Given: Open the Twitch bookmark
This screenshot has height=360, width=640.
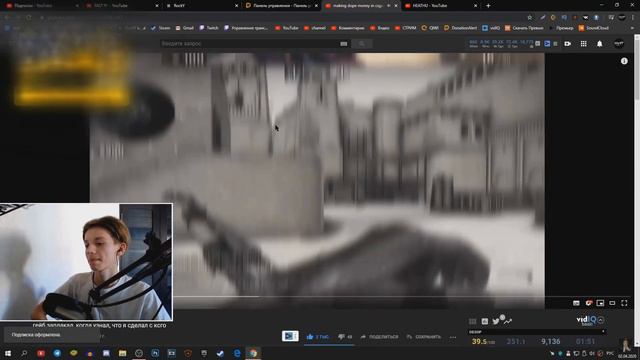Looking at the screenshot, I should pos(209,28).
